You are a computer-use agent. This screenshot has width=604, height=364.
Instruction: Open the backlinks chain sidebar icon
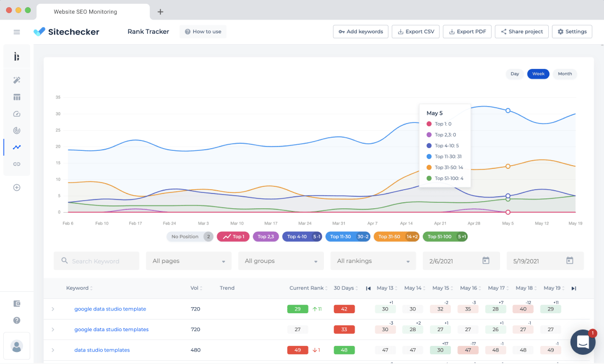[x=16, y=164]
